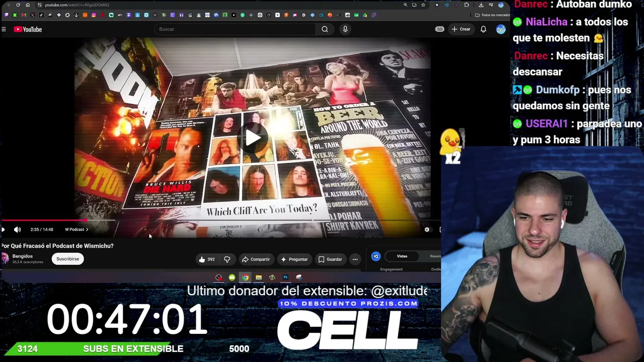
Task: Go to YouTube home via the logo
Action: pos(28,29)
